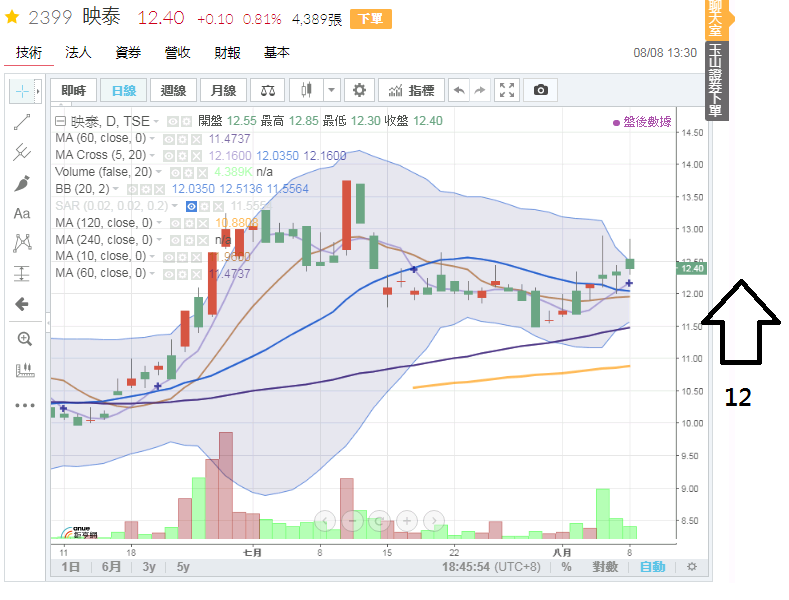Toggle visibility of Volume (false, 20)

click(175, 173)
